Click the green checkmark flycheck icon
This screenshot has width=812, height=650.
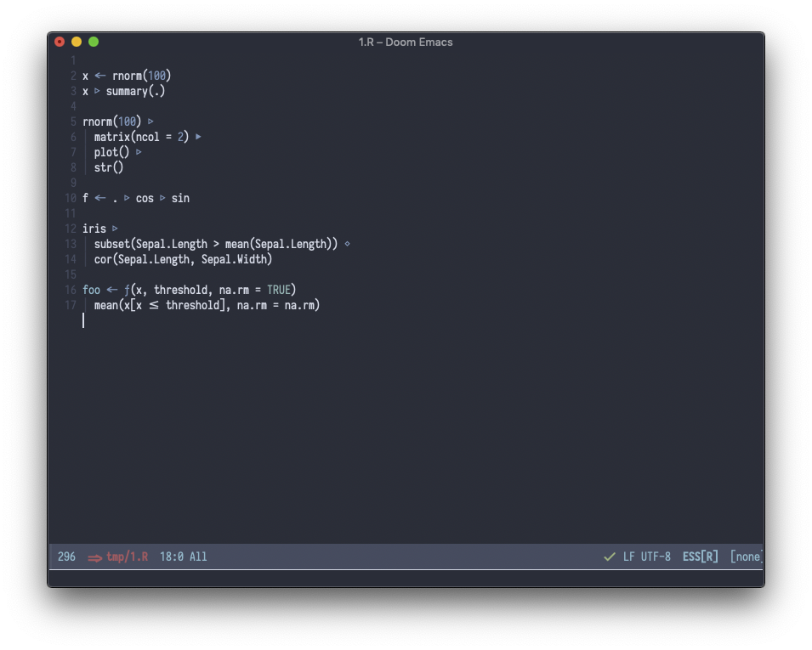(x=609, y=557)
